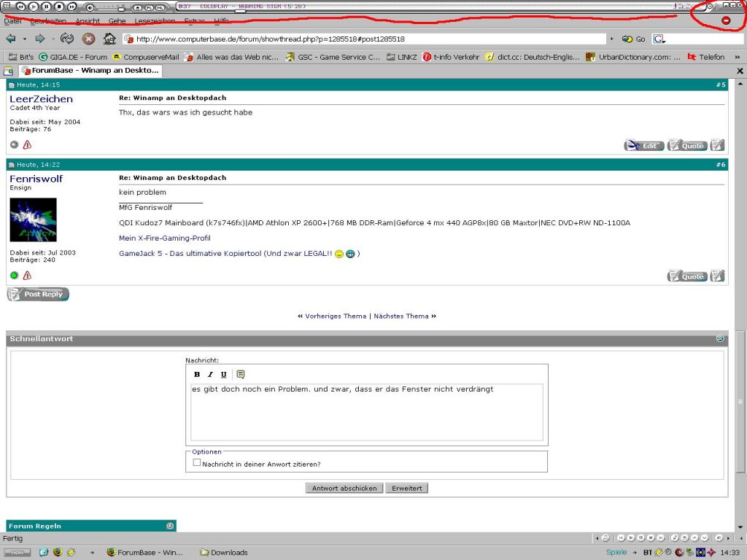Open the Lesezeichen menu

(155, 20)
